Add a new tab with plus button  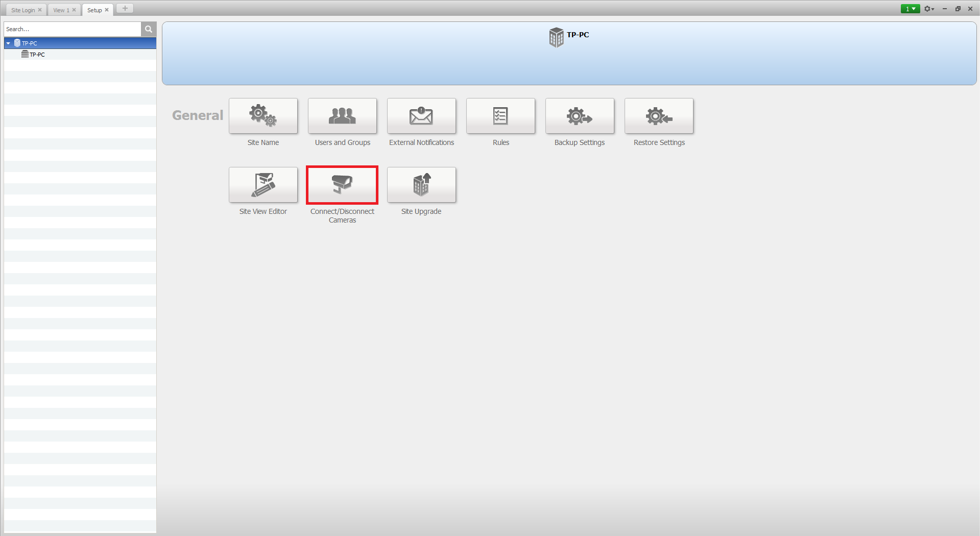[x=125, y=8]
